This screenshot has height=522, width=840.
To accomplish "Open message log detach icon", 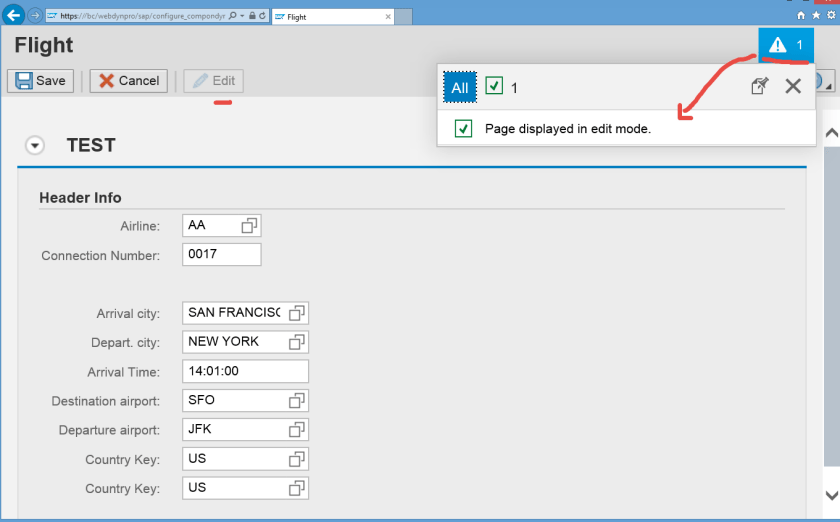I will 760,86.
